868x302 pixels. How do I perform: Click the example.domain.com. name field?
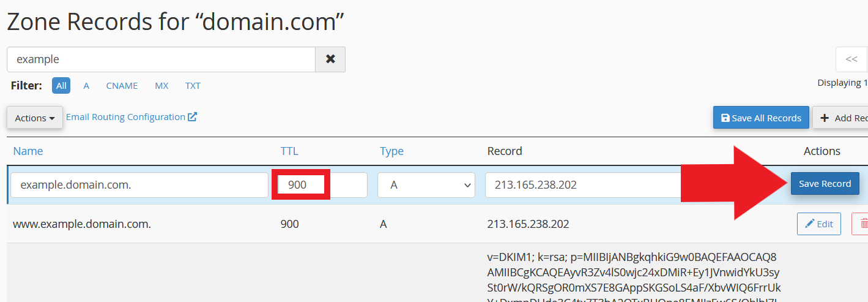coord(139,184)
